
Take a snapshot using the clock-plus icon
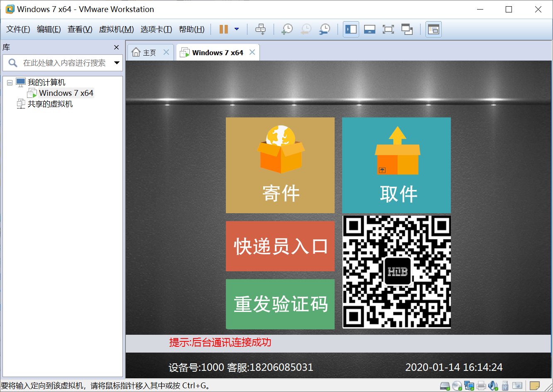[287, 29]
